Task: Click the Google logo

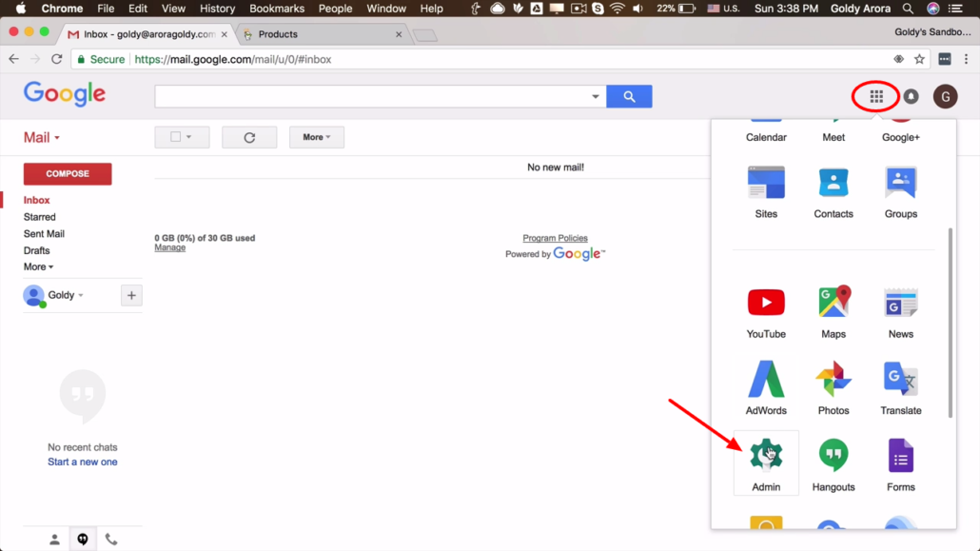Action: (65, 94)
